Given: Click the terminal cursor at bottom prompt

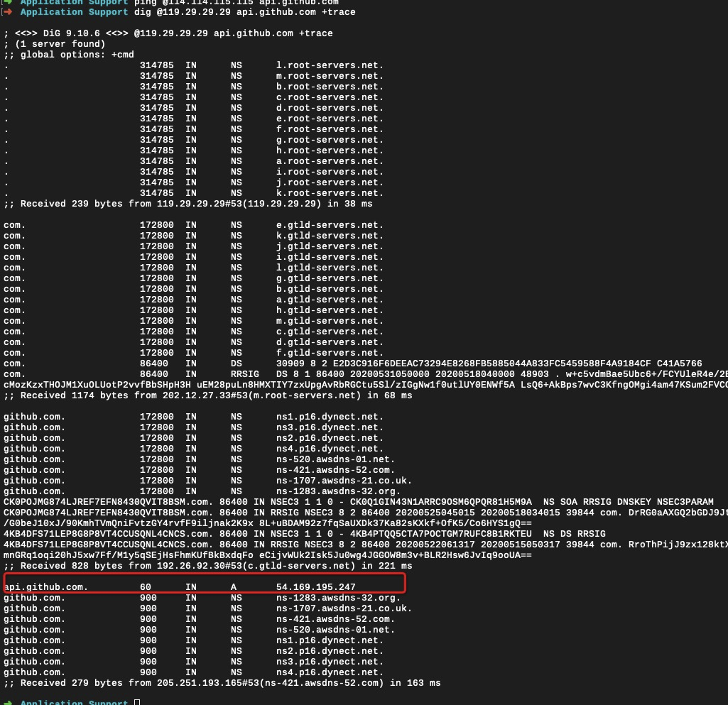Looking at the screenshot, I should (x=137, y=702).
